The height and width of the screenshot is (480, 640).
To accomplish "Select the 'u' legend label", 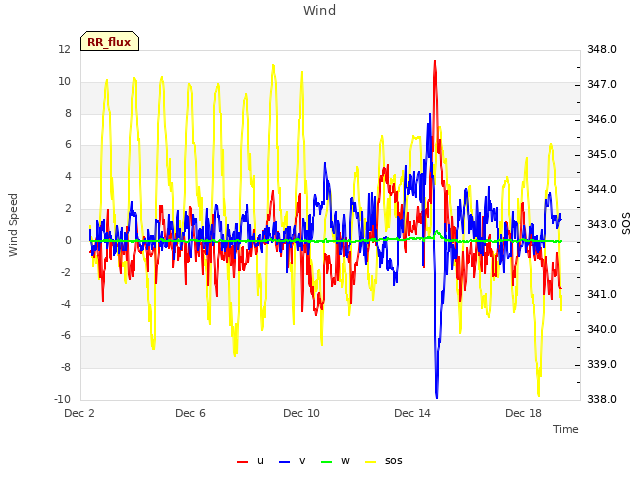I will pyautogui.click(x=260, y=461).
